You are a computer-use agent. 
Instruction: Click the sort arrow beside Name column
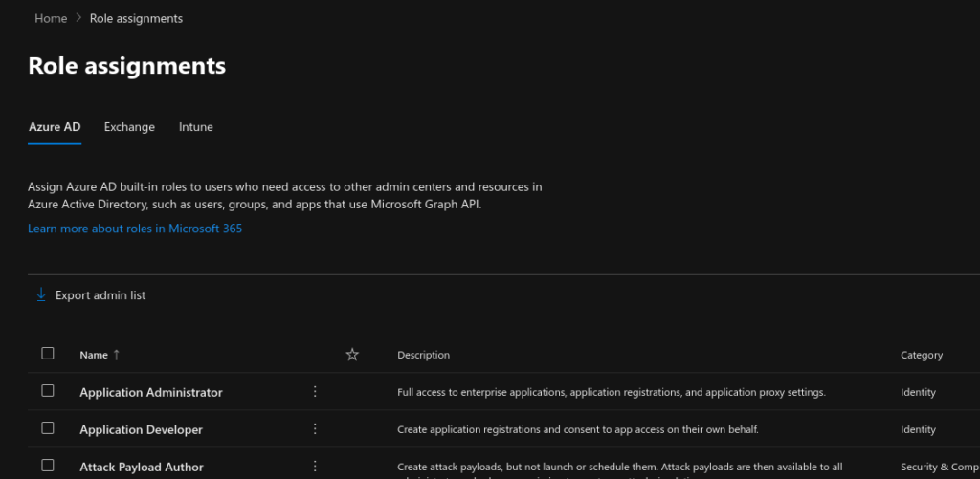tap(116, 355)
